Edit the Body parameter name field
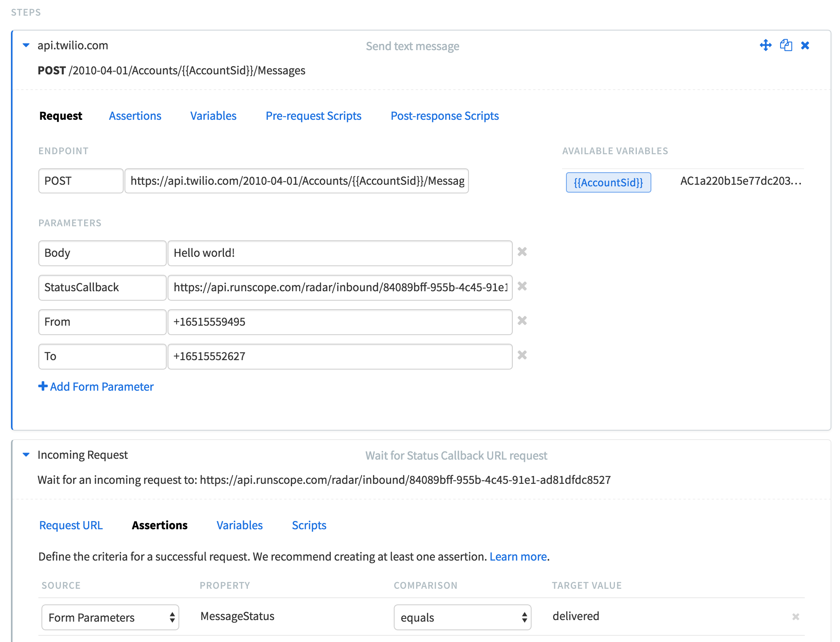 (x=103, y=253)
